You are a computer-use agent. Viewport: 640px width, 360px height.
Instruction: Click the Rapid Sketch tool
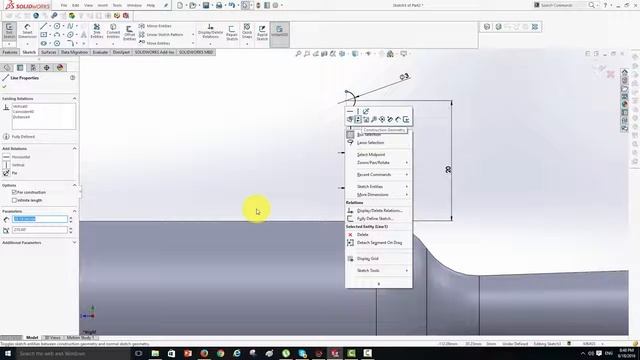pyautogui.click(x=262, y=33)
